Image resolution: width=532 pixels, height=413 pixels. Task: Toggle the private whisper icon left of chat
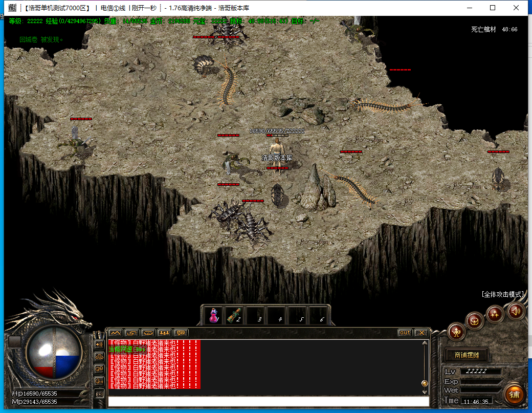(99, 369)
